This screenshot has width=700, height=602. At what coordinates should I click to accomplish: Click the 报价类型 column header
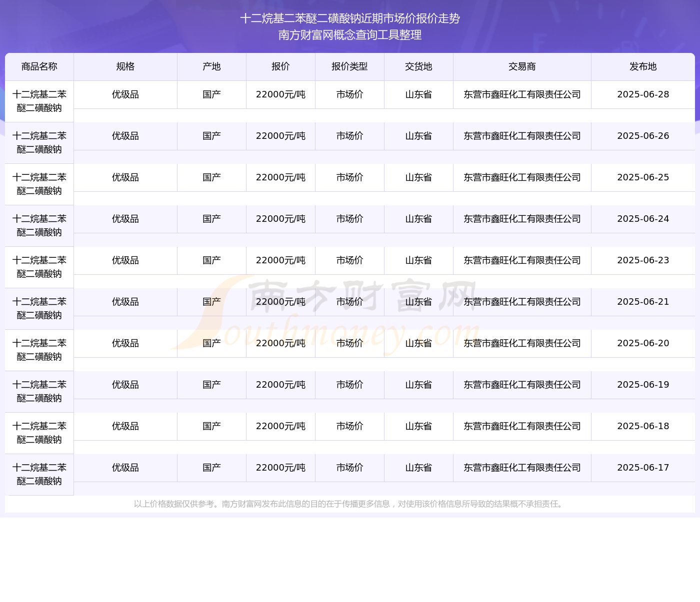[349, 66]
